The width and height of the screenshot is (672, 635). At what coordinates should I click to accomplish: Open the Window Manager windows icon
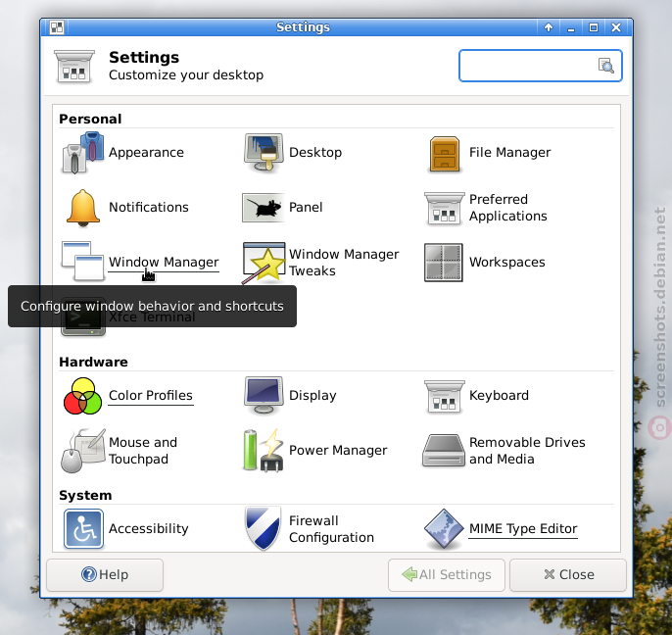pos(83,261)
